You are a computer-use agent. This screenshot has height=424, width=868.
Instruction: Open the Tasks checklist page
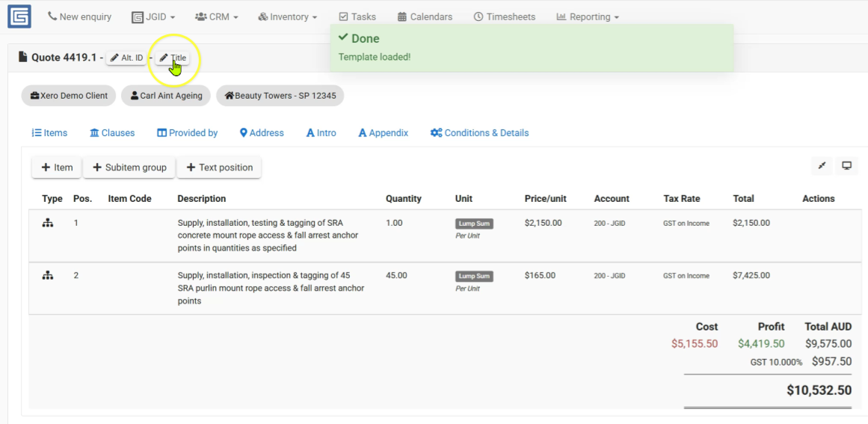(357, 16)
